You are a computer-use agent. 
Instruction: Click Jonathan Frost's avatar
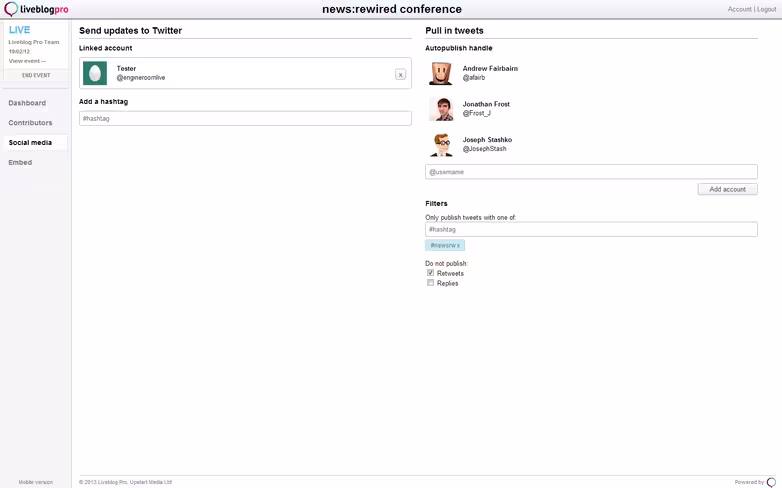point(441,109)
